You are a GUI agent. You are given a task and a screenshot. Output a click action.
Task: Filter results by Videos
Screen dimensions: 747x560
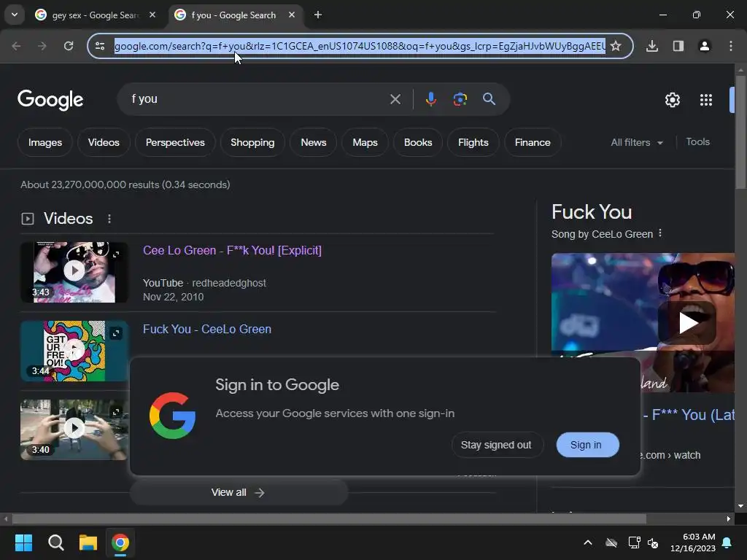click(x=104, y=142)
